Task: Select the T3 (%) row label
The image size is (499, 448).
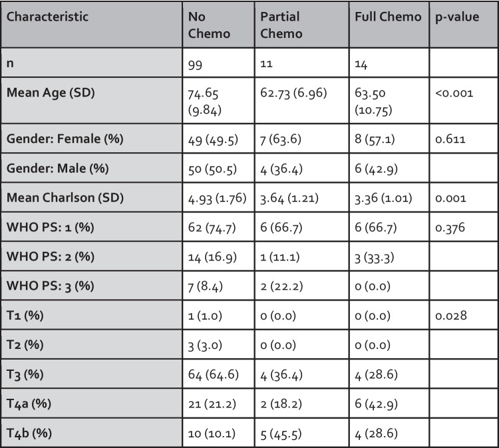Action: [92, 374]
